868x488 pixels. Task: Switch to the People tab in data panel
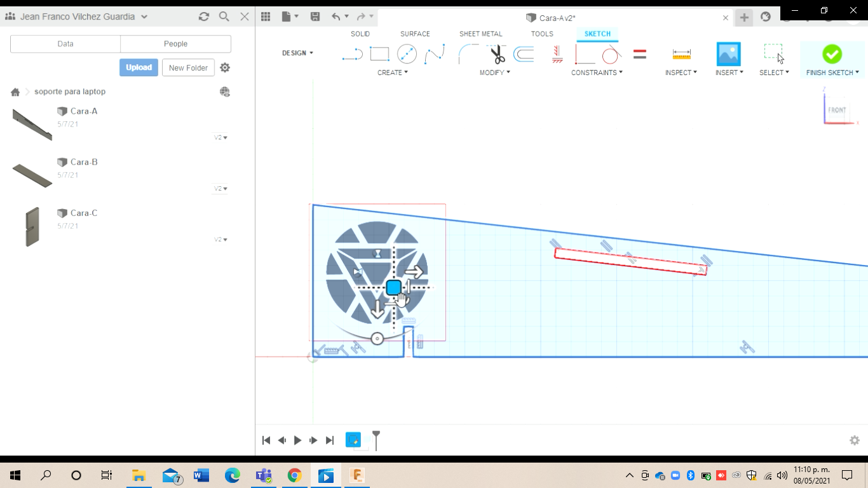point(175,44)
